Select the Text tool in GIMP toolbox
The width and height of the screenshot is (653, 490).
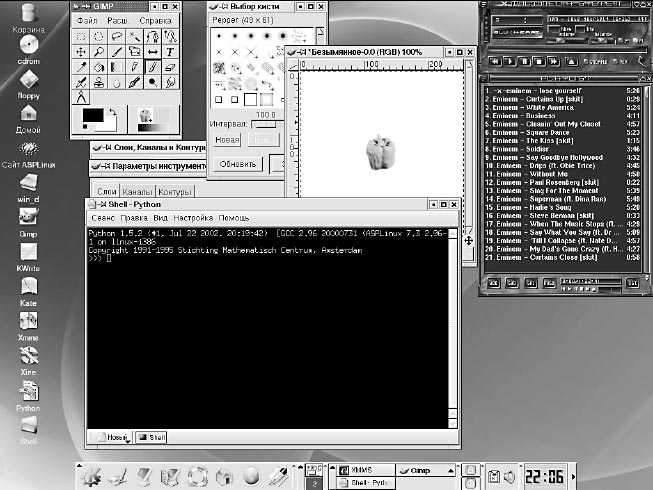click(170, 52)
